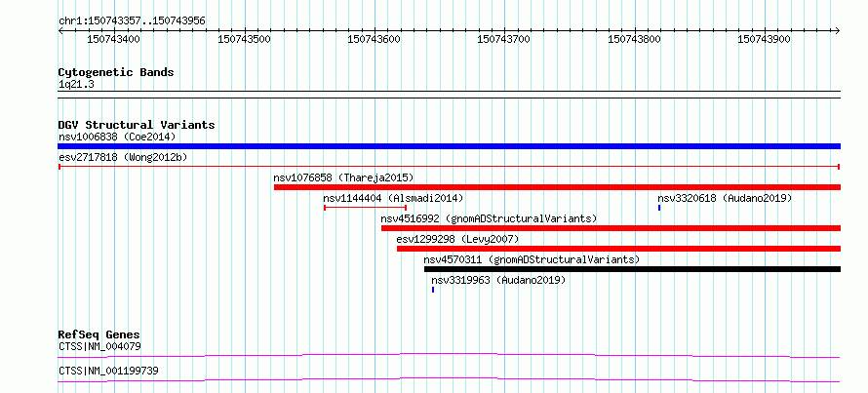Click the small blue nsv3320618 marker

[x=659, y=208]
